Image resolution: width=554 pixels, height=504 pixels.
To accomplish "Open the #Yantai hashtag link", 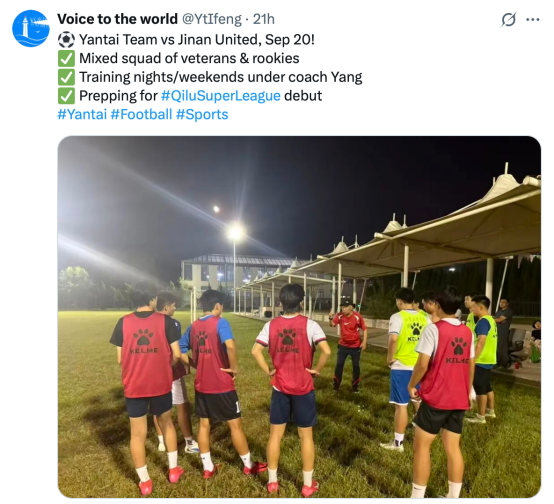I will pyautogui.click(x=82, y=115).
